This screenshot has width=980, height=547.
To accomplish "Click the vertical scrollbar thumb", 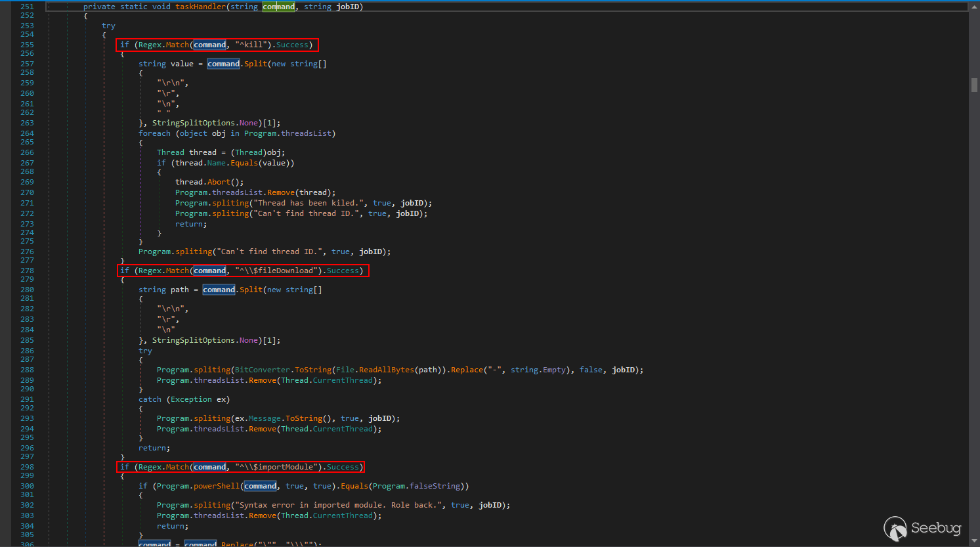I will click(974, 85).
